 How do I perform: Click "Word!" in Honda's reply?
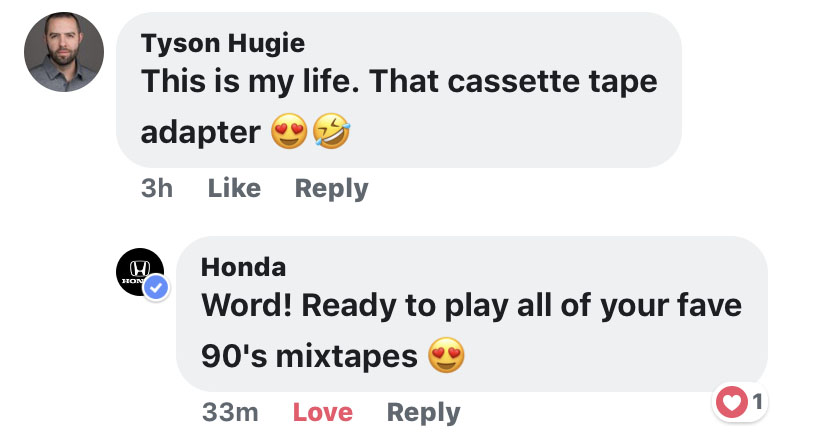point(246,305)
